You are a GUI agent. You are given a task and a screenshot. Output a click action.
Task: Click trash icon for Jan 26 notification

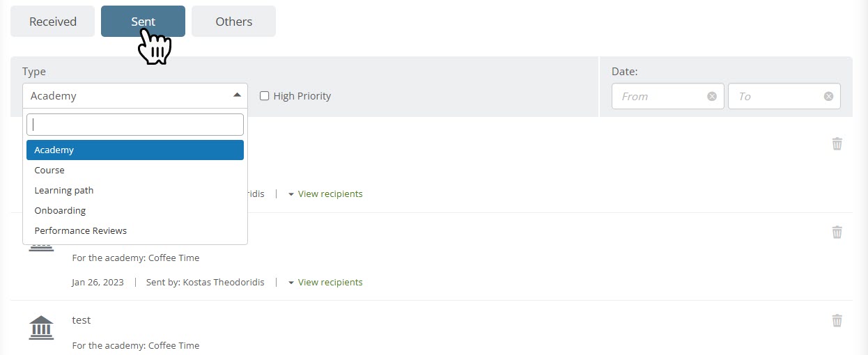tap(837, 232)
